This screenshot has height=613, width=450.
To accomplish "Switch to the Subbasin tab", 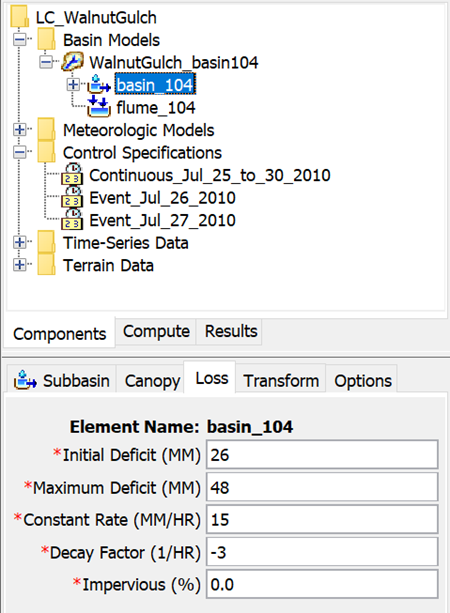I will 62,380.
